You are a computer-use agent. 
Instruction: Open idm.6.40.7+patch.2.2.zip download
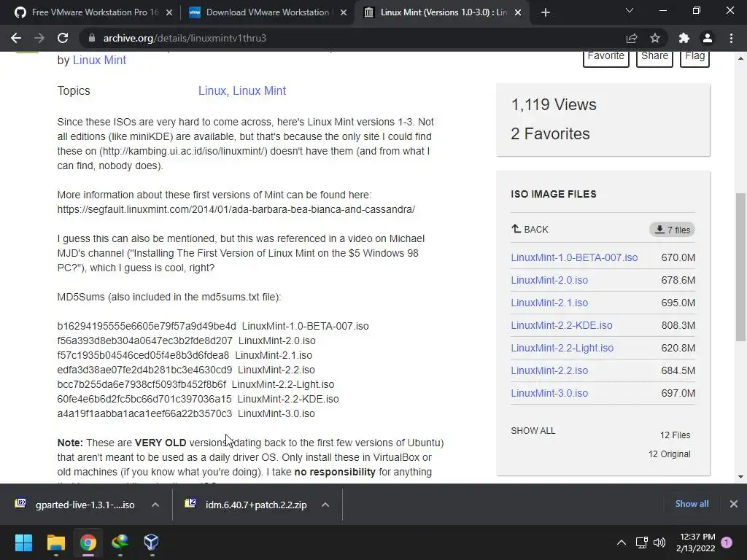coord(248,505)
